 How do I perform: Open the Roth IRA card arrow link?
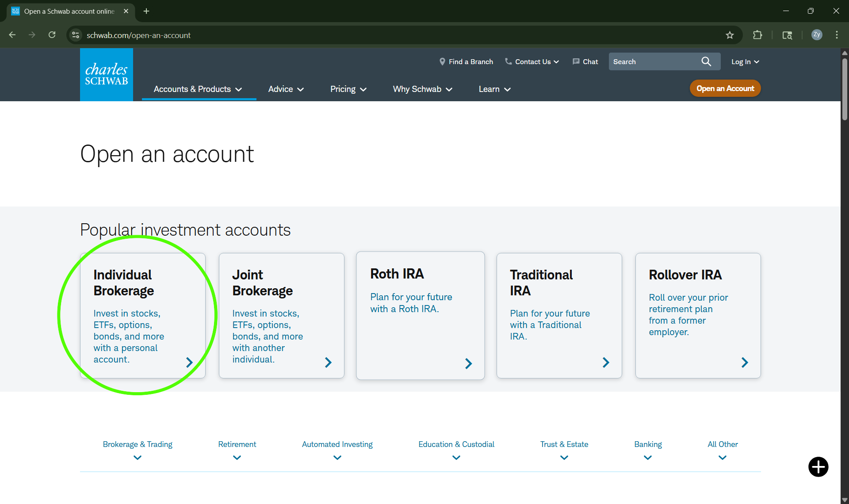click(469, 363)
